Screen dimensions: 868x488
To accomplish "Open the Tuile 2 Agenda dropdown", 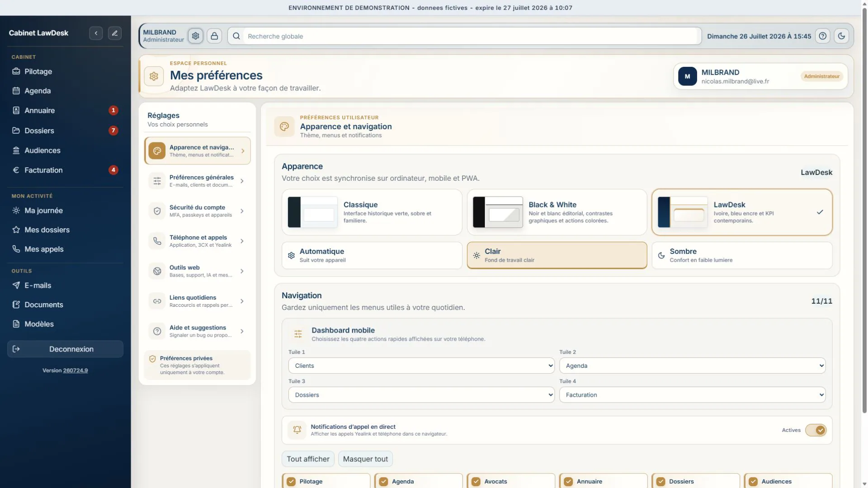I will tap(692, 366).
